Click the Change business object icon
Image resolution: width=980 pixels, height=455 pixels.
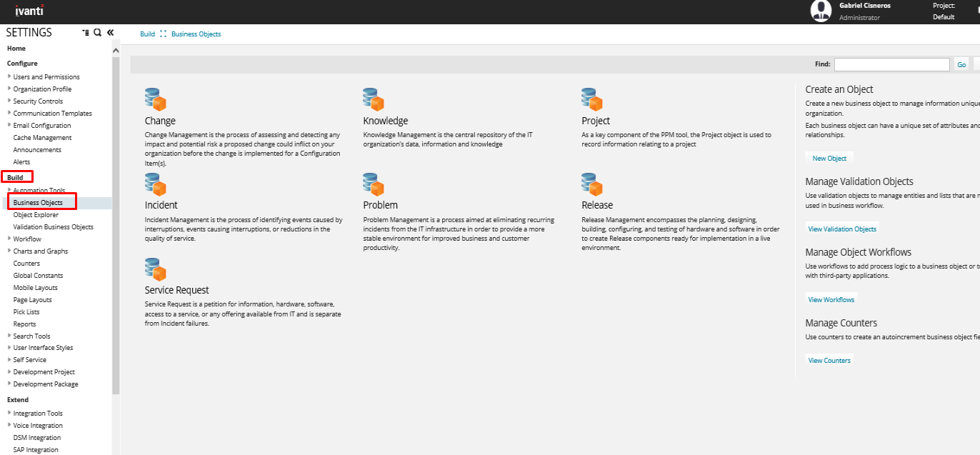[x=155, y=99]
